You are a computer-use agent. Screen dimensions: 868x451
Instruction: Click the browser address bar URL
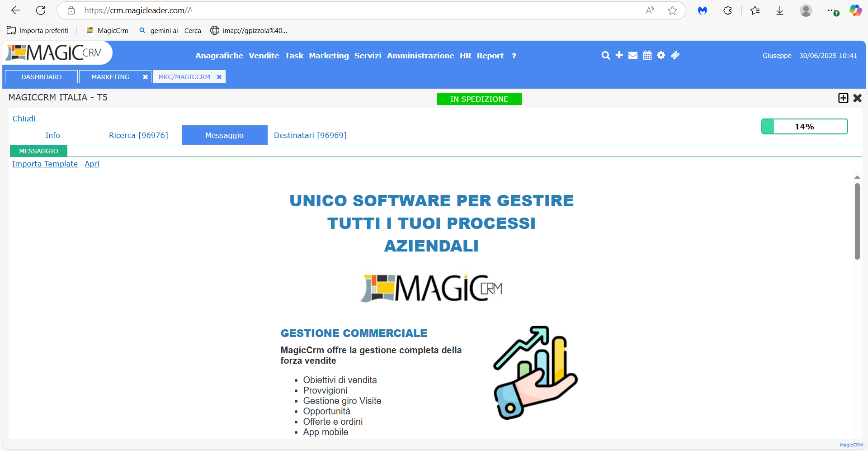point(138,10)
